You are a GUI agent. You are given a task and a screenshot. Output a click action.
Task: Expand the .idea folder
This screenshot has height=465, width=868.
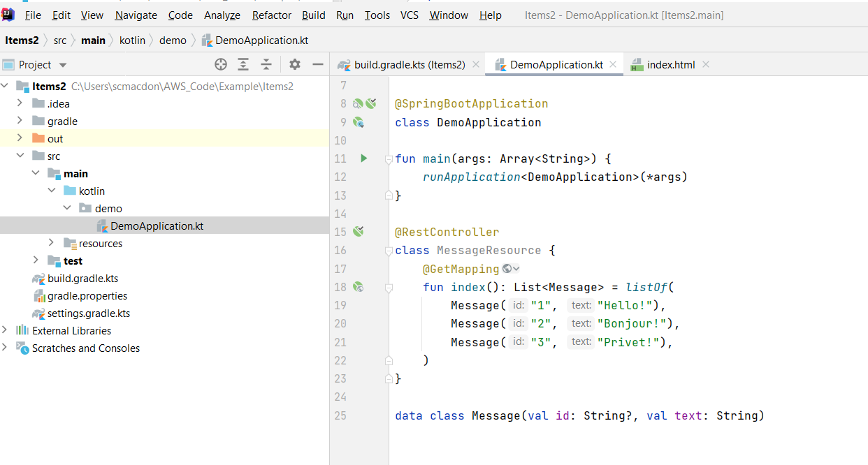[20, 103]
